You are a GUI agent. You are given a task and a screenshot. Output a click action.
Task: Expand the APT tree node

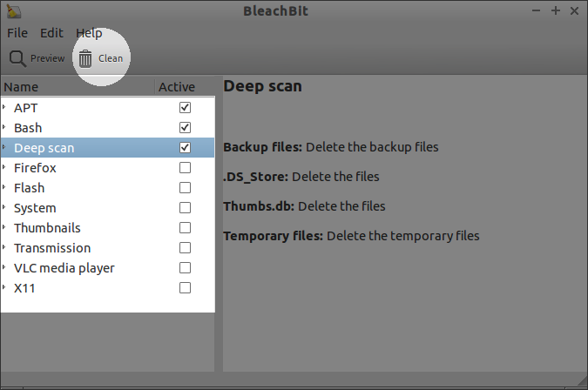click(5, 108)
